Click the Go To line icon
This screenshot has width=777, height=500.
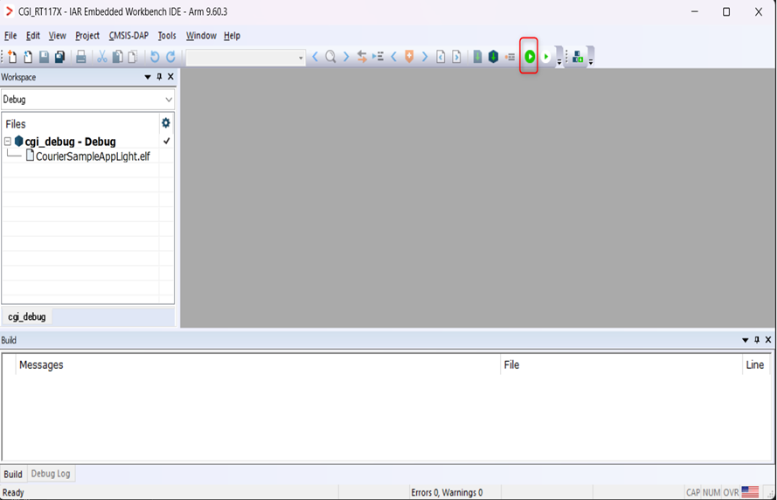(x=378, y=57)
